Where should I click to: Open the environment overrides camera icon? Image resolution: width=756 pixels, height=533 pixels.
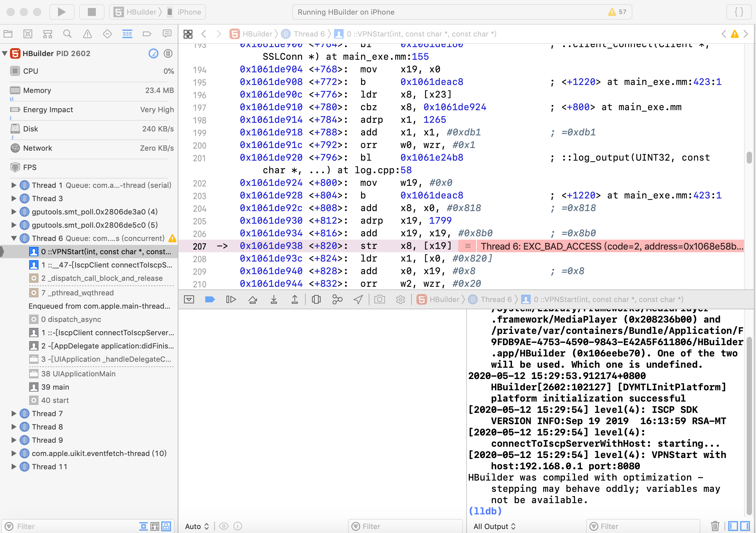(x=380, y=299)
